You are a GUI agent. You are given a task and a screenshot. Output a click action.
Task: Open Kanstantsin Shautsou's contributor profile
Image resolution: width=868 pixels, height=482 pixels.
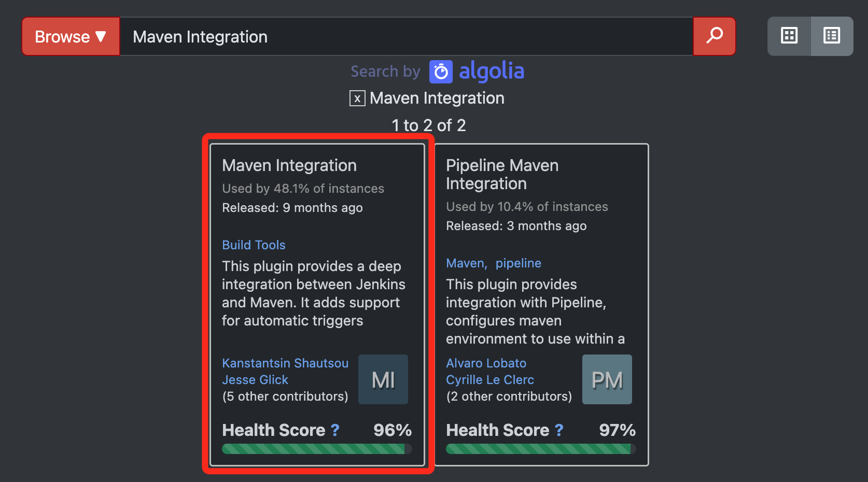285,363
